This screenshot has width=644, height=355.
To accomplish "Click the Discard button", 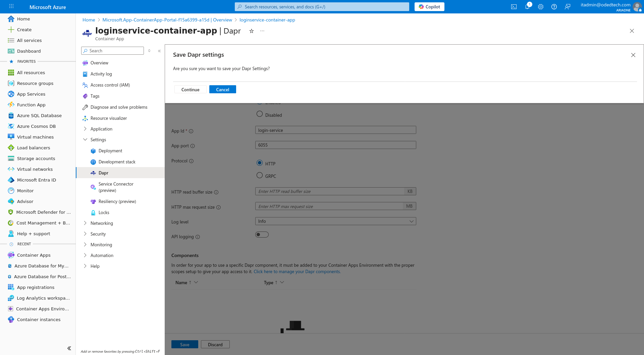I will pyautogui.click(x=215, y=345).
